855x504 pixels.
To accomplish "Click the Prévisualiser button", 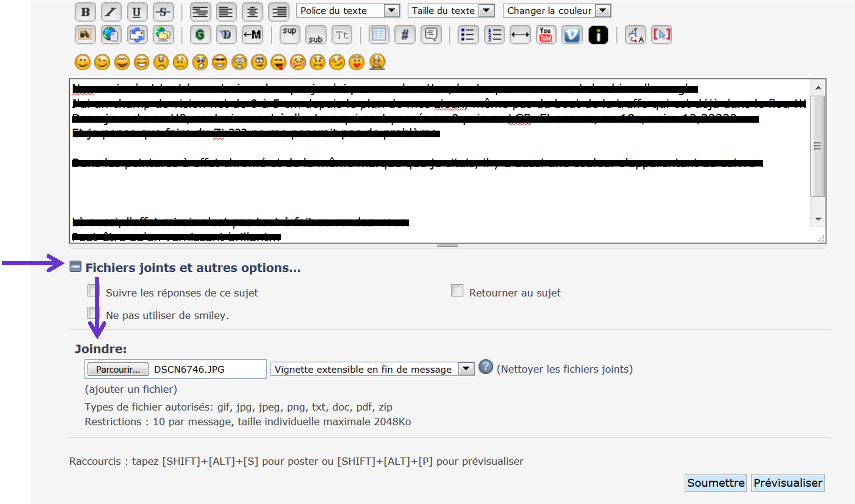I will (788, 483).
